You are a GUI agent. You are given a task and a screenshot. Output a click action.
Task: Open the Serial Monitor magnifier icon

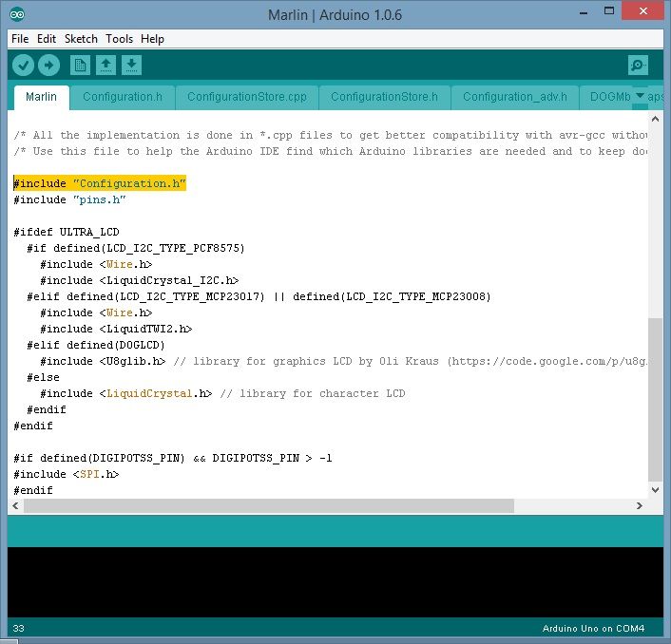coord(638,66)
